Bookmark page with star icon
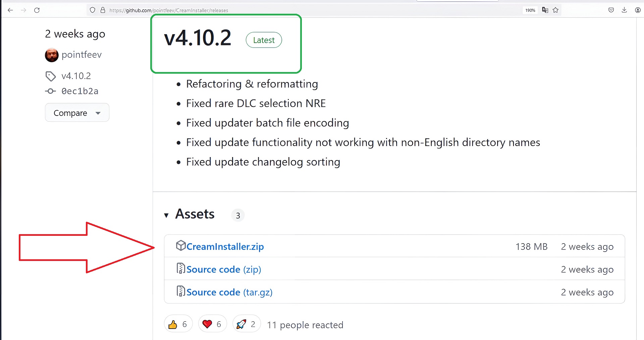This screenshot has width=644, height=340. click(x=556, y=10)
